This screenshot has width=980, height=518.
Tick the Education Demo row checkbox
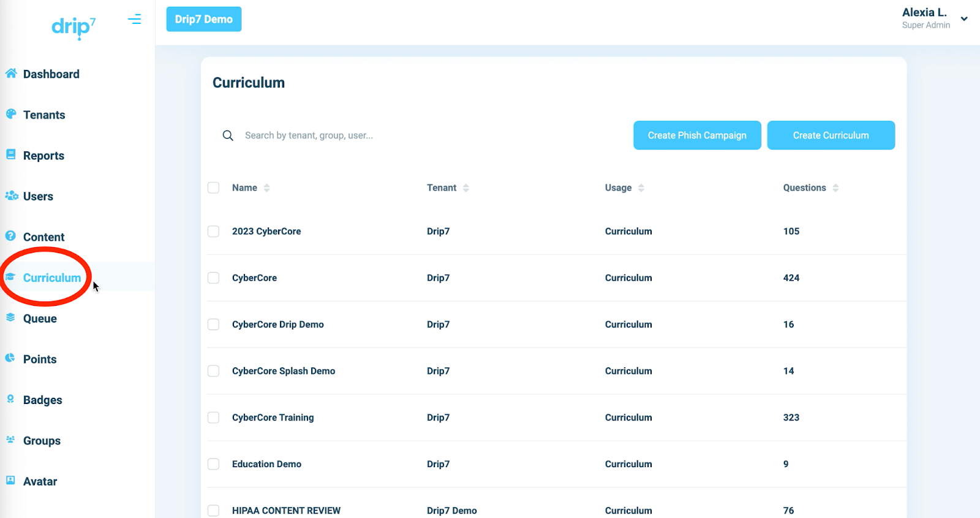pos(214,464)
